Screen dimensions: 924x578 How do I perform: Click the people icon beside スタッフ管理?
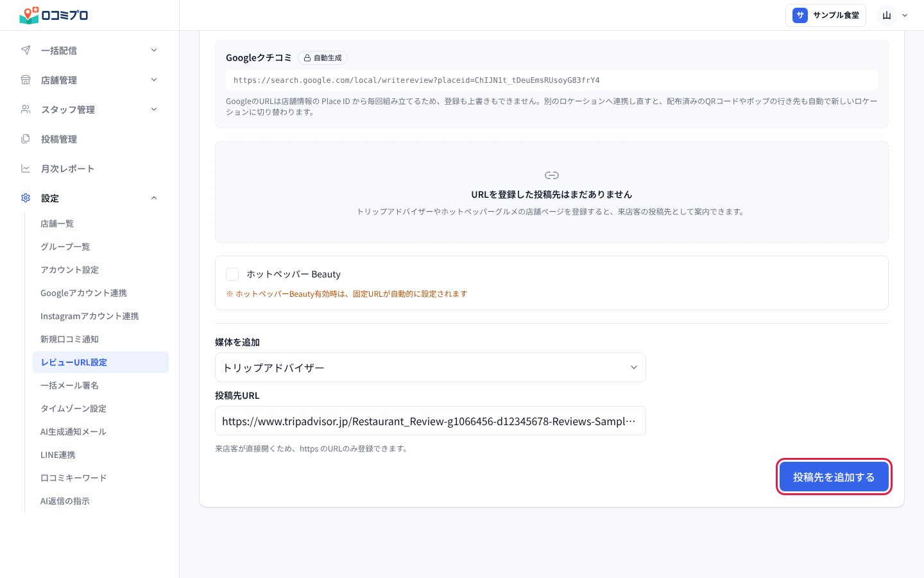(26, 109)
